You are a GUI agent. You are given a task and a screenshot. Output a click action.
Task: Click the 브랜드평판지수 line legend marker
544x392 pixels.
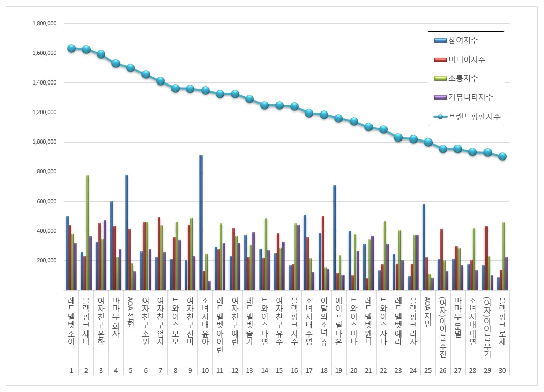(x=440, y=117)
